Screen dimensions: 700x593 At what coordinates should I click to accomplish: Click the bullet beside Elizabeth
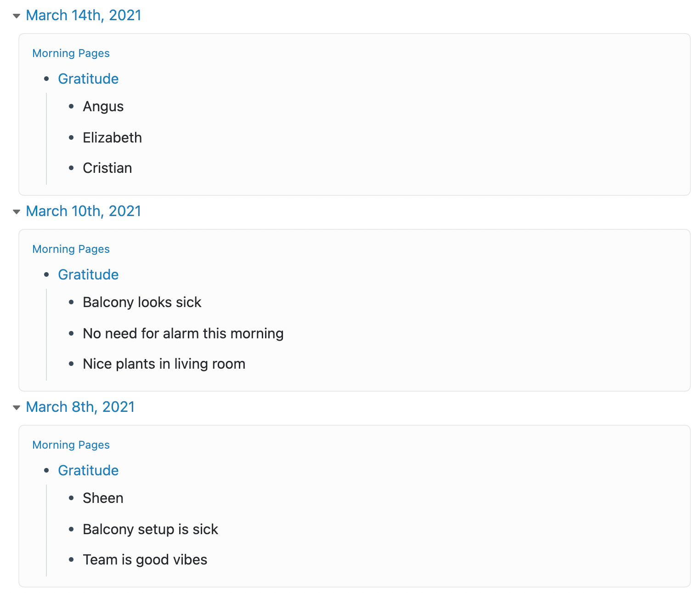coord(71,137)
